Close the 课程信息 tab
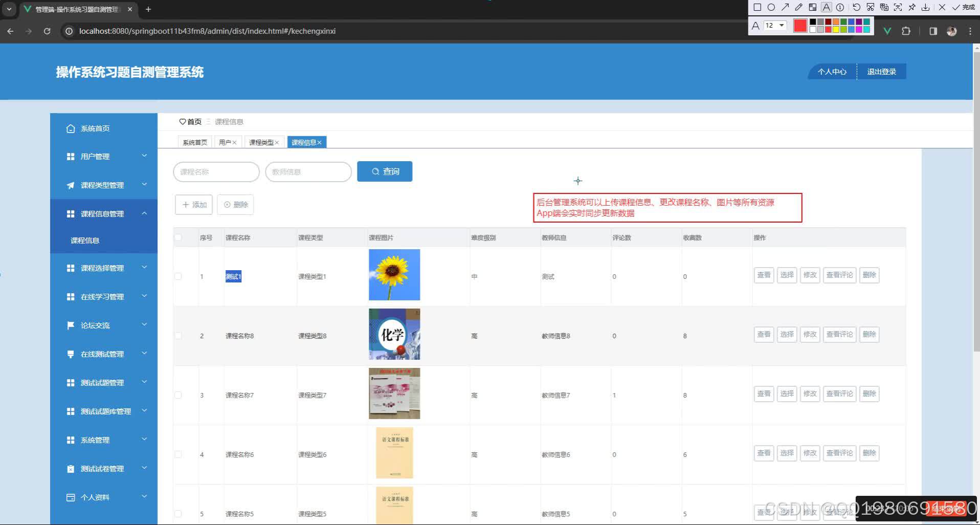The height and width of the screenshot is (525, 980). pos(319,142)
